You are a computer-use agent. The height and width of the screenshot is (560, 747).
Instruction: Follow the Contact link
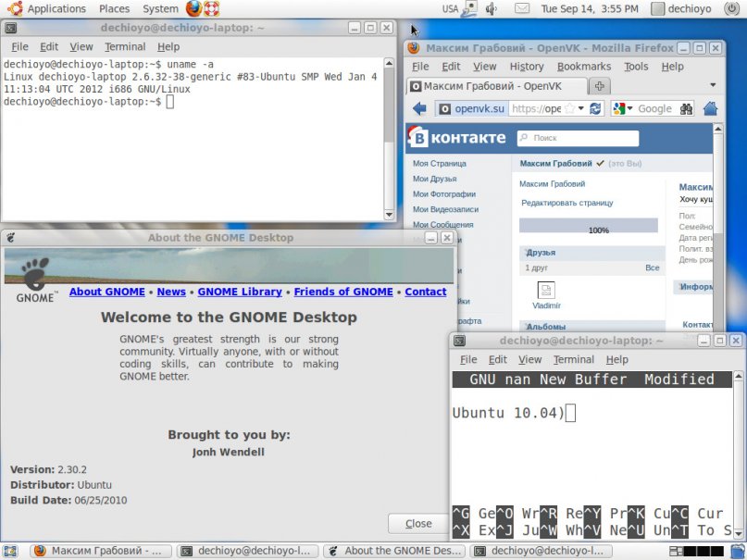(x=426, y=292)
